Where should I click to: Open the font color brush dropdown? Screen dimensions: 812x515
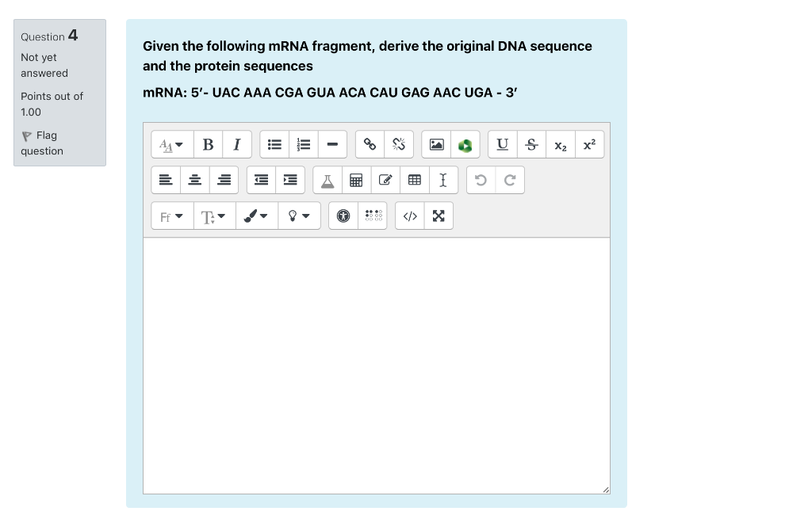(257, 216)
